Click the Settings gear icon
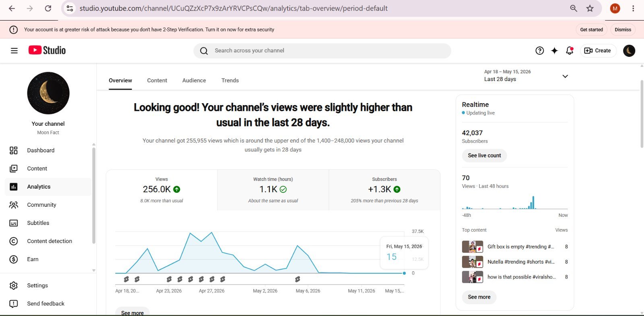This screenshot has height=316, width=644. 14,285
